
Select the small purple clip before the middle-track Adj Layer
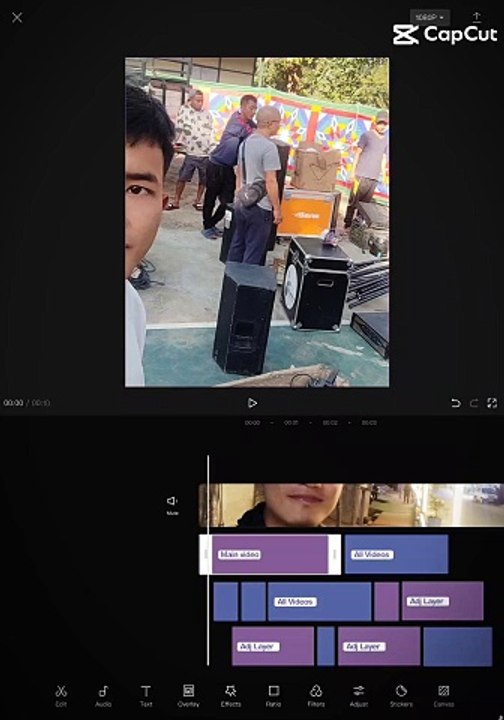[386, 601]
